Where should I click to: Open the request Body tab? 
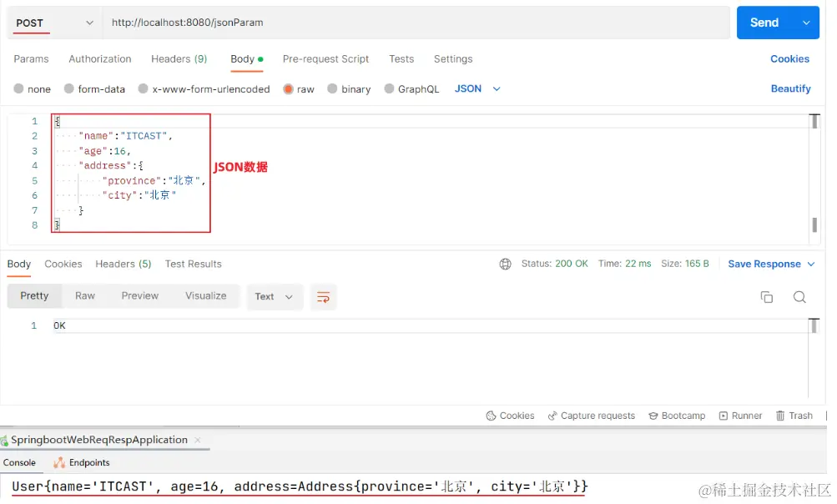pyautogui.click(x=247, y=58)
